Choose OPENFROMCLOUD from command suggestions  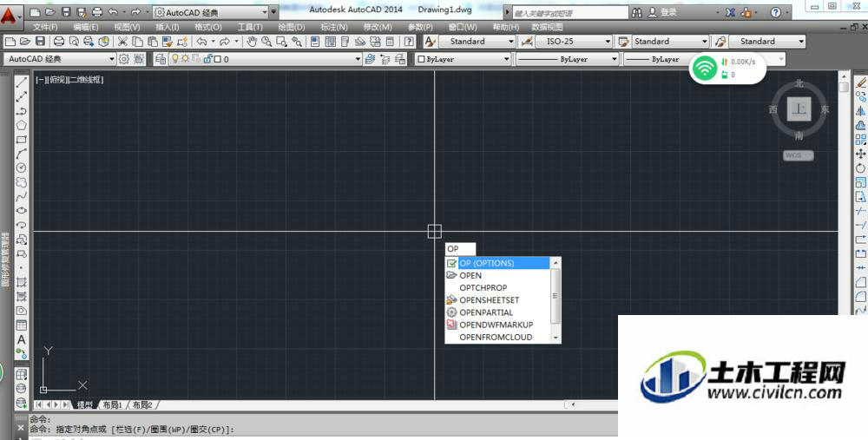[497, 337]
